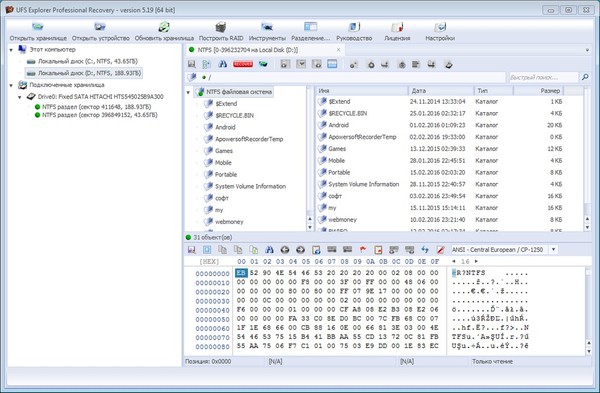The image size is (600, 393).
Task: Click Быстрый поиск search field
Action: (x=543, y=77)
